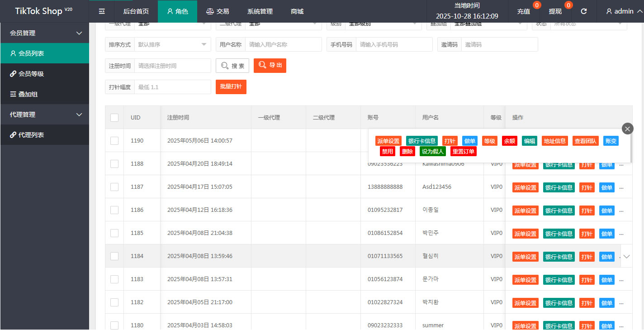This screenshot has height=330, width=644.
Task: Click the red 余额 tag in popup
Action: pos(509,141)
